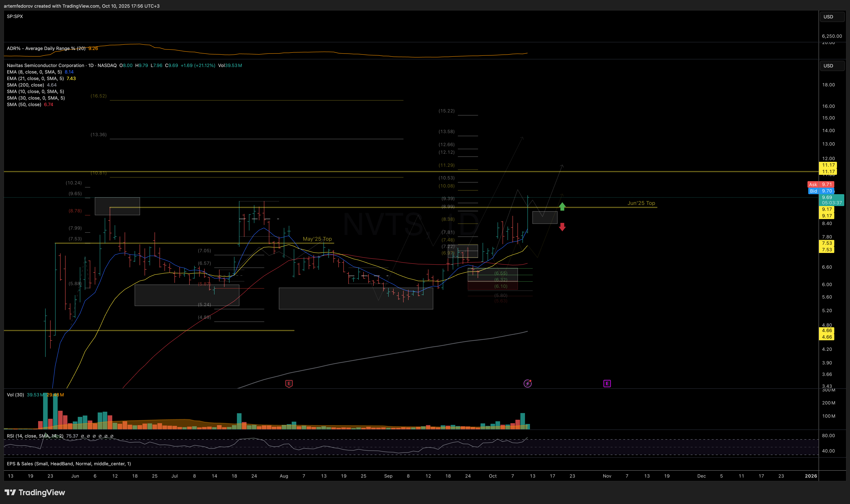The image size is (850, 504).
Task: Click the (10.24) level label
Action: pyautogui.click(x=74, y=183)
